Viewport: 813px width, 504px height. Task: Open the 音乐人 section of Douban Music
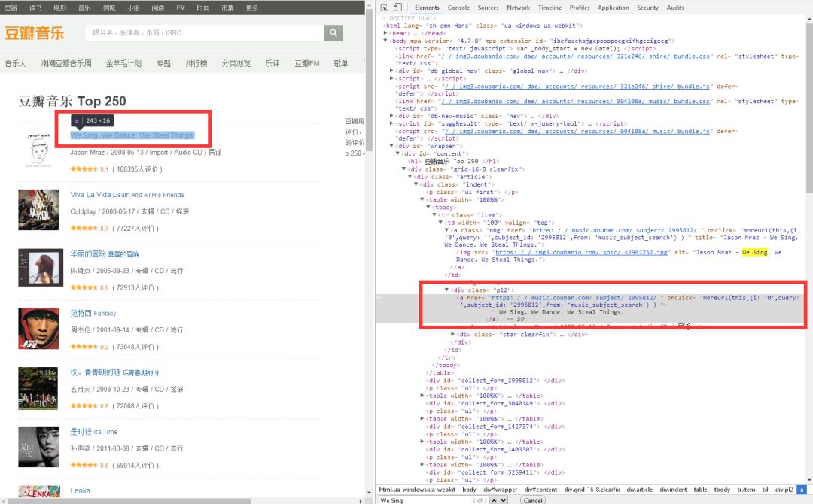pyautogui.click(x=16, y=63)
